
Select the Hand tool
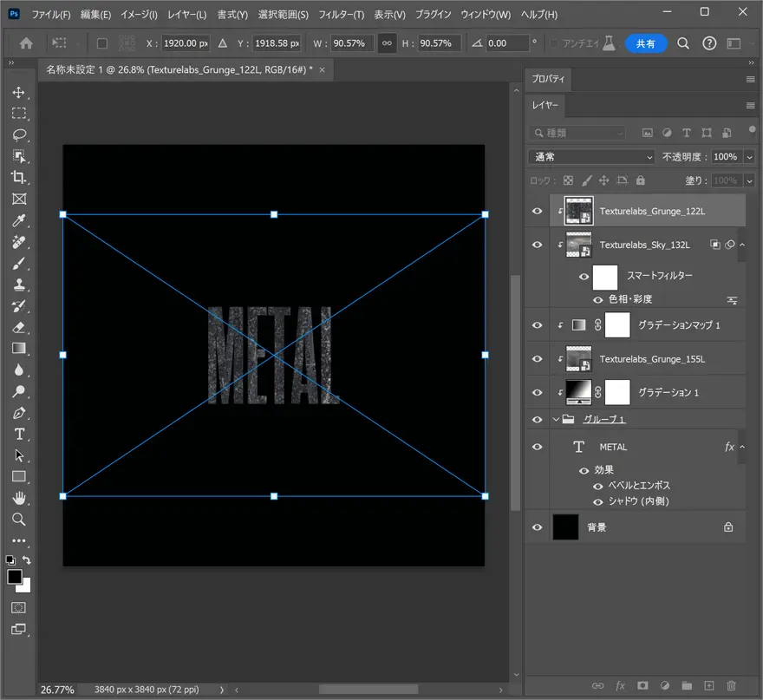click(19, 498)
